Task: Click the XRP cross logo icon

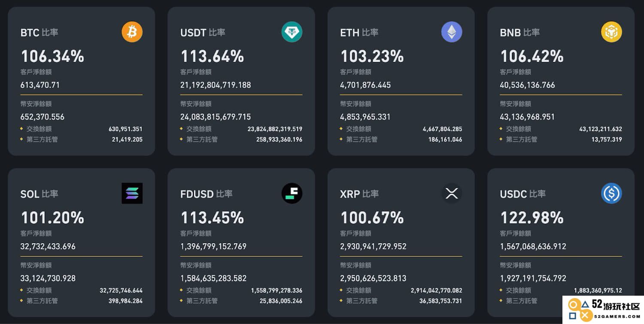Action: 452,194
